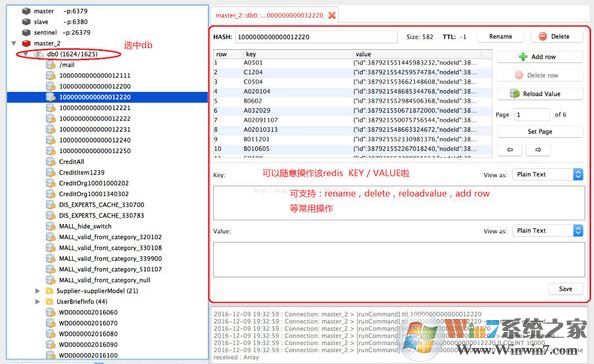
Task: Select table row with key A0501
Action: pyautogui.click(x=353, y=62)
